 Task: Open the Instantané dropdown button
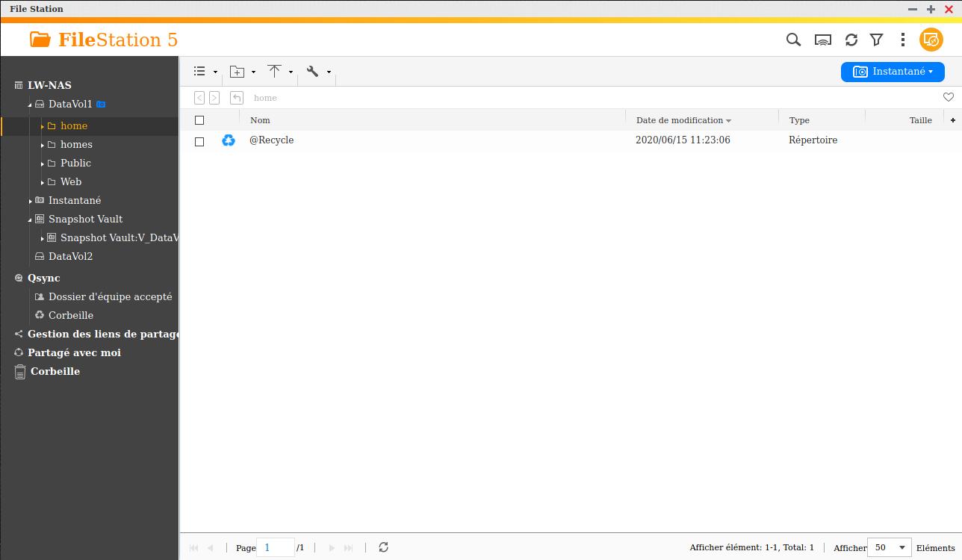(x=893, y=72)
